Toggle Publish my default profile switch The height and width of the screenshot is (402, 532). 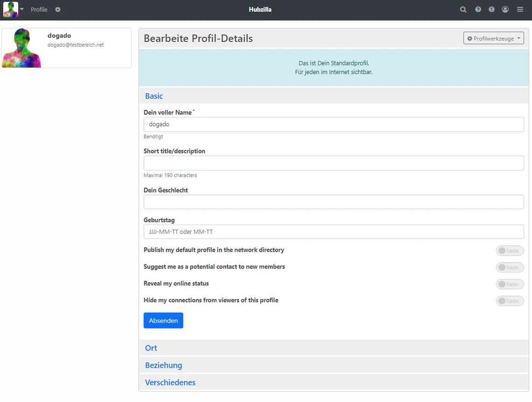pyautogui.click(x=510, y=251)
